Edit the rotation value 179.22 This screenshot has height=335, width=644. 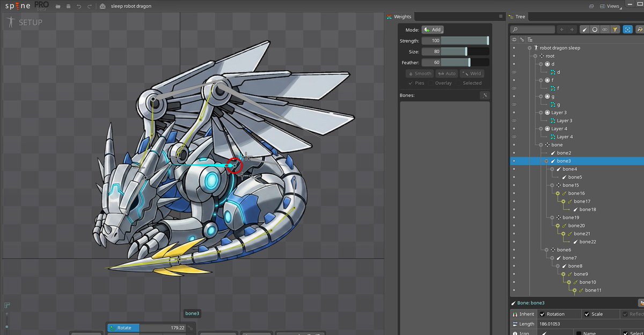163,328
